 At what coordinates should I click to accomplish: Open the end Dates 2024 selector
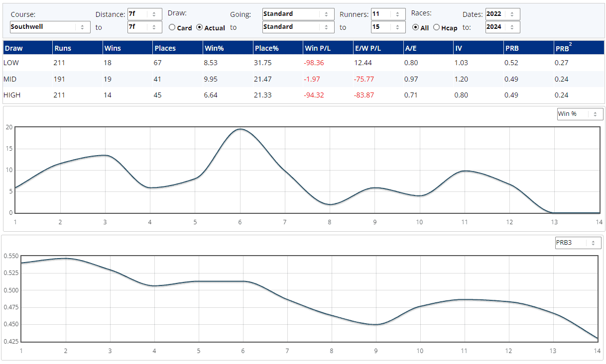(x=502, y=27)
